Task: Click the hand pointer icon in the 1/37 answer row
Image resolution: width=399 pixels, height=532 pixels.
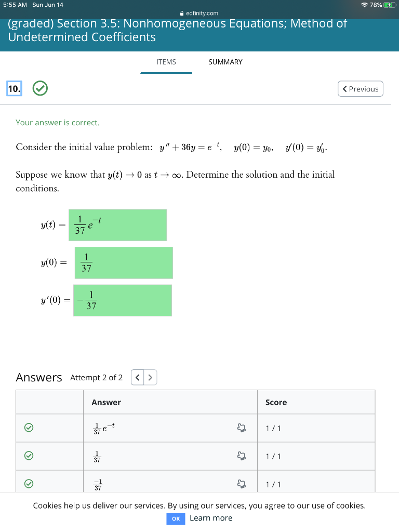Action: [x=241, y=455]
